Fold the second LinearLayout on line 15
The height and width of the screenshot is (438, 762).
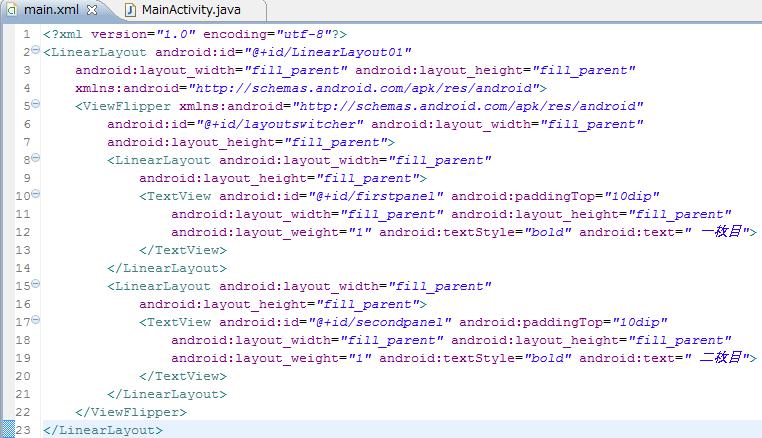click(x=36, y=286)
